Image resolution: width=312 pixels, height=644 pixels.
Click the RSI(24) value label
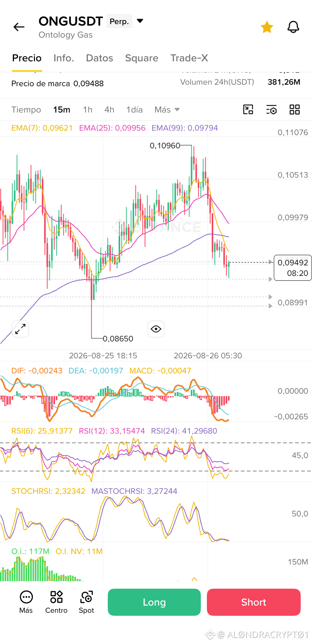[184, 431]
